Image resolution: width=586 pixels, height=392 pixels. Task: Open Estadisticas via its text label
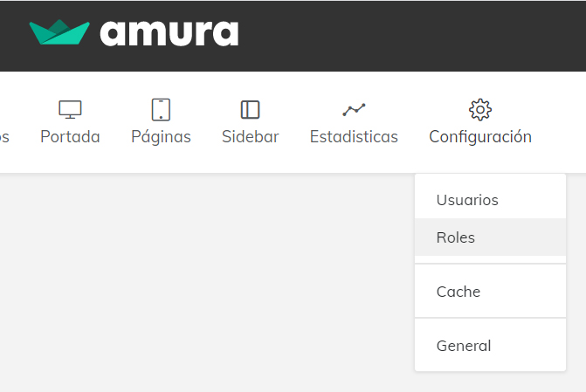(354, 137)
